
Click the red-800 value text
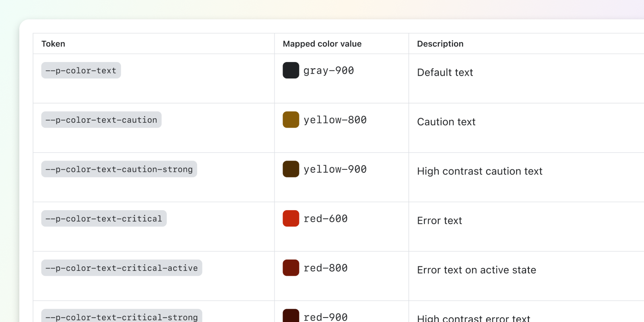[x=325, y=268]
